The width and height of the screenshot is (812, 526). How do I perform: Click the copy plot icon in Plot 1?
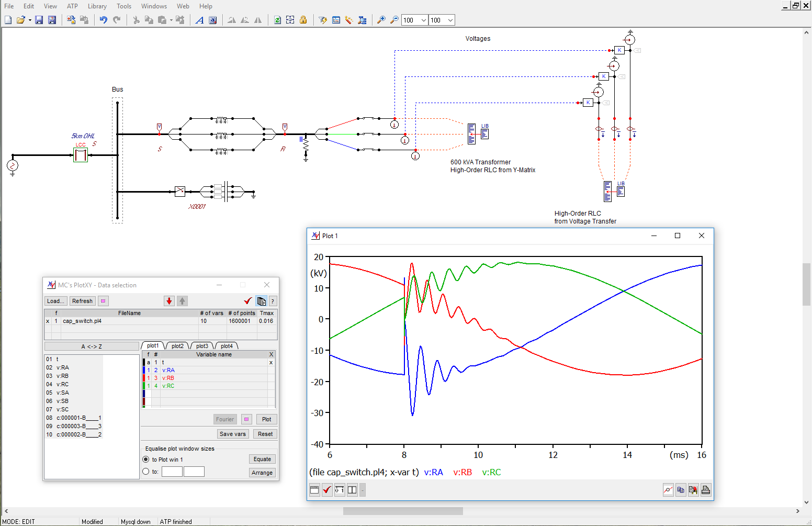(681, 490)
